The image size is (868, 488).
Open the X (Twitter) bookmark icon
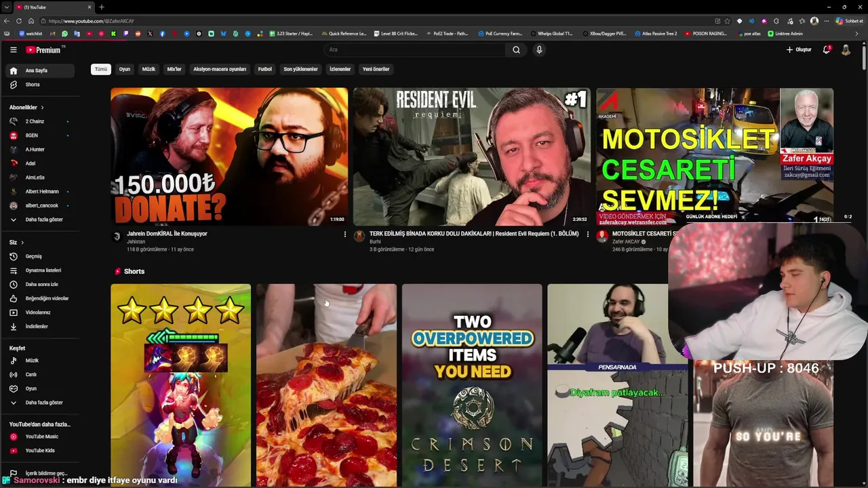coord(150,33)
